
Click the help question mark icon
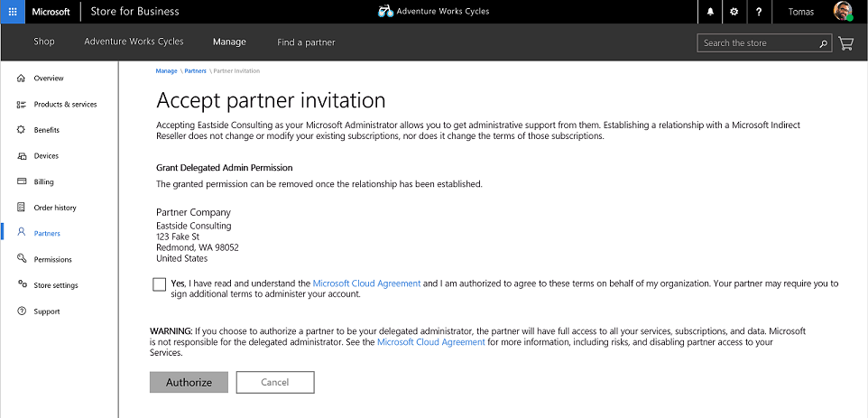tap(758, 12)
